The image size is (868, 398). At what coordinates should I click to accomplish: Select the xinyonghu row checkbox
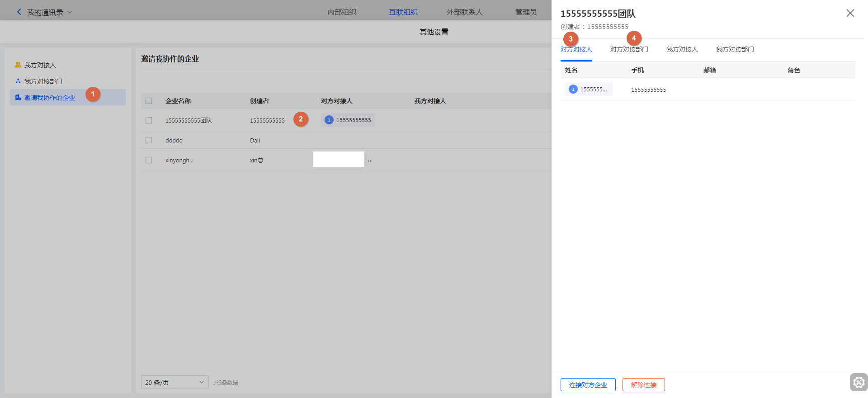[x=149, y=160]
